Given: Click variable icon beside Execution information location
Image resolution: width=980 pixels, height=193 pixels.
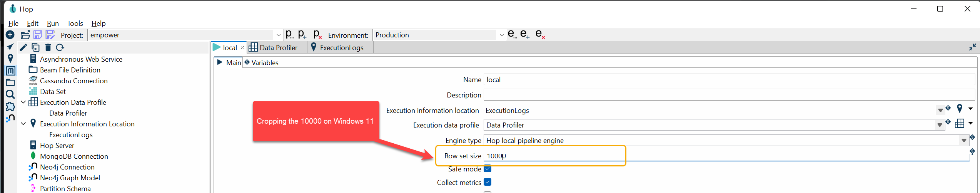Looking at the screenshot, I should (x=948, y=108).
